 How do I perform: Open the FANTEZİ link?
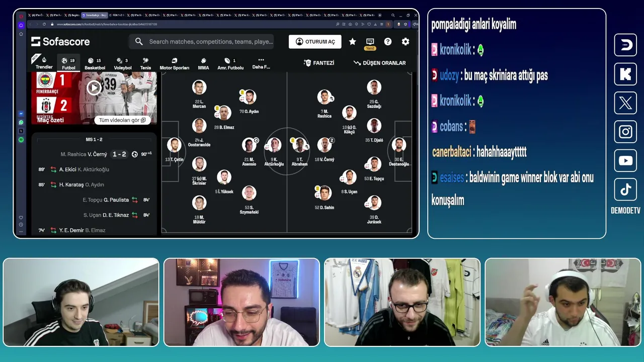pyautogui.click(x=319, y=63)
